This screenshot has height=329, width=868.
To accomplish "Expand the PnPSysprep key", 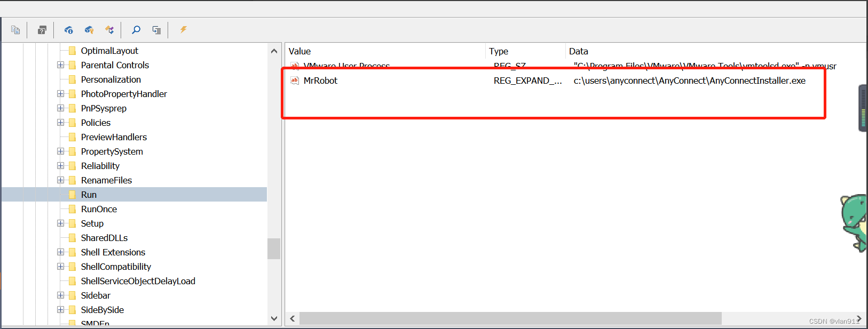I will (x=60, y=108).
